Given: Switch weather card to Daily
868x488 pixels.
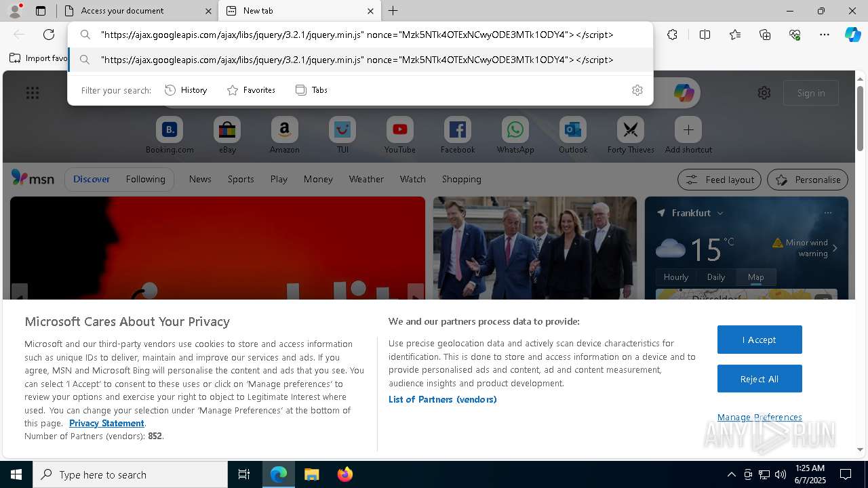Looking at the screenshot, I should point(716,277).
